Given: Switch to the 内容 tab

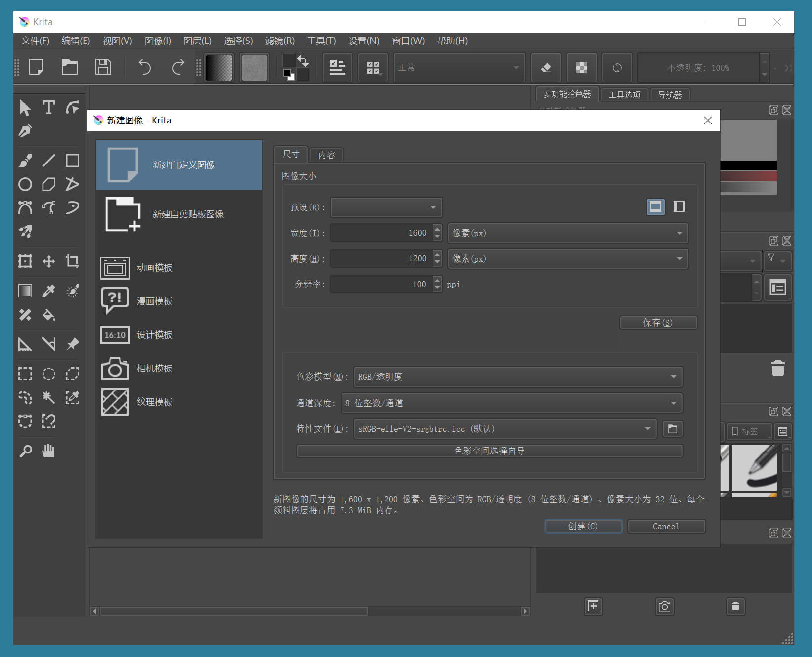Looking at the screenshot, I should point(326,155).
